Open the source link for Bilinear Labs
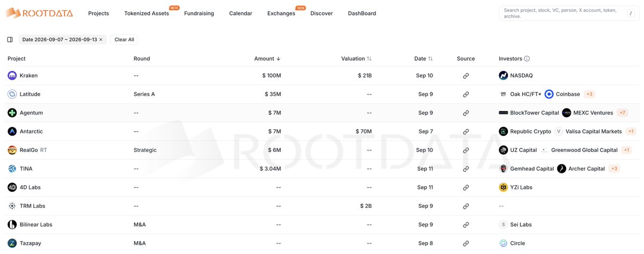This screenshot has height=254, width=644. click(x=466, y=225)
